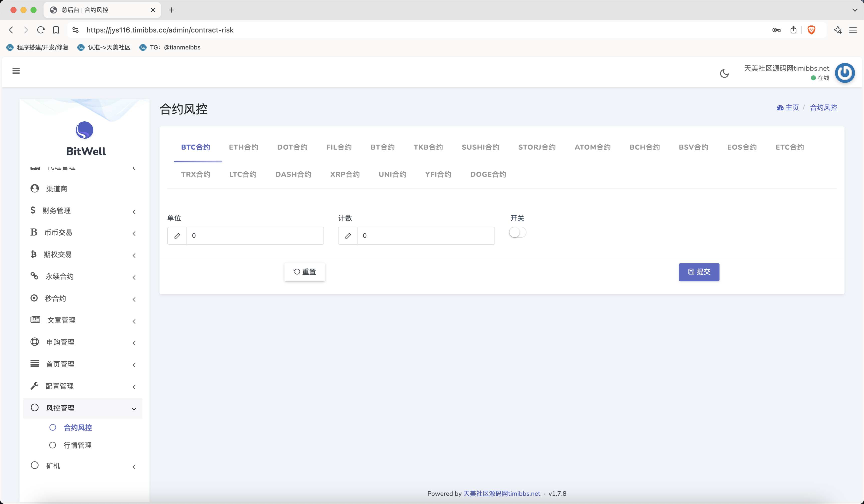Click the 文章管理 newspaper icon
The width and height of the screenshot is (864, 504).
pyautogui.click(x=35, y=320)
